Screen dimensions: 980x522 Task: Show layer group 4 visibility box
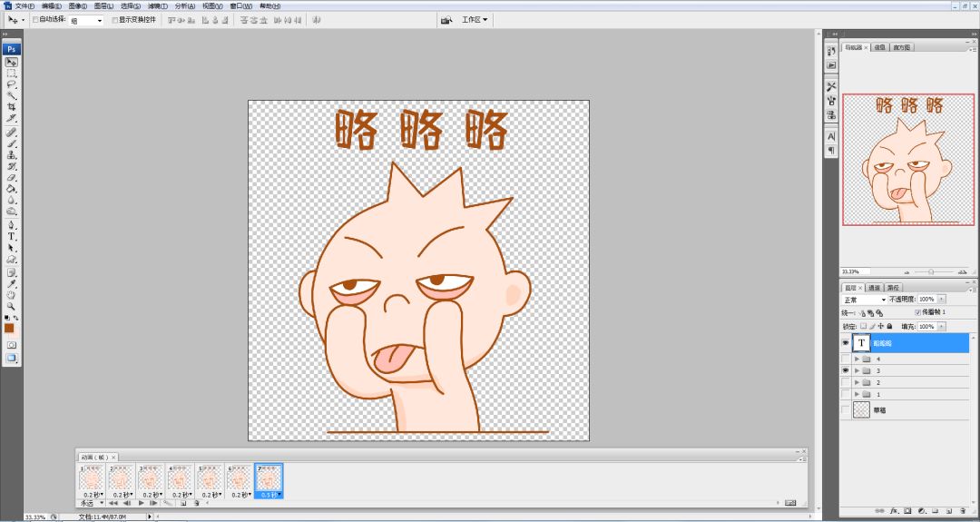846,359
